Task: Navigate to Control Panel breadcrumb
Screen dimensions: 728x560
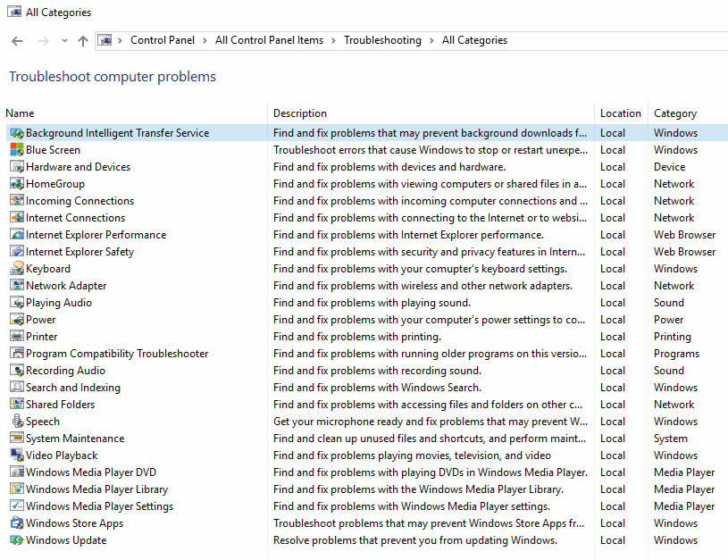Action: [163, 40]
